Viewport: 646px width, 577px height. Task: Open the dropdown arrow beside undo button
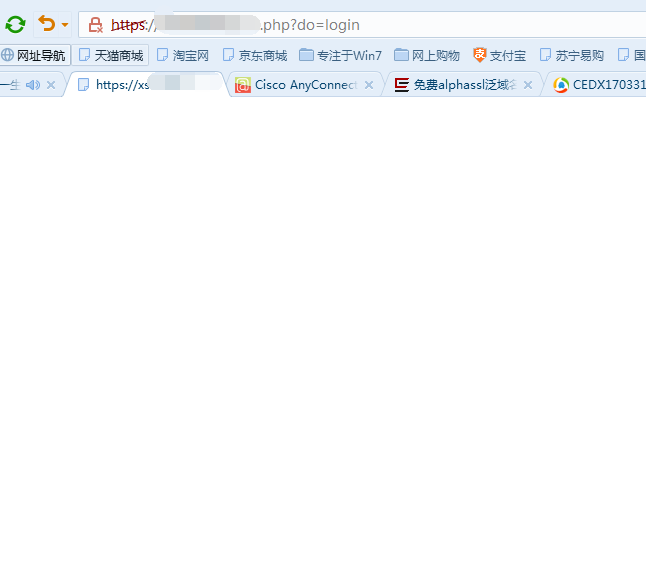pyautogui.click(x=65, y=25)
